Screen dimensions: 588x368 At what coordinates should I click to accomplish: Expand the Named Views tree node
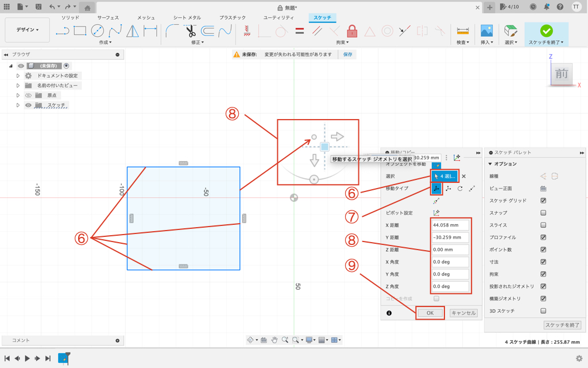click(18, 86)
